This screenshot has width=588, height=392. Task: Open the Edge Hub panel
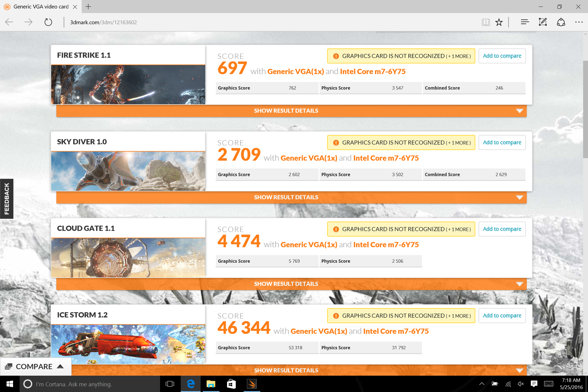525,22
